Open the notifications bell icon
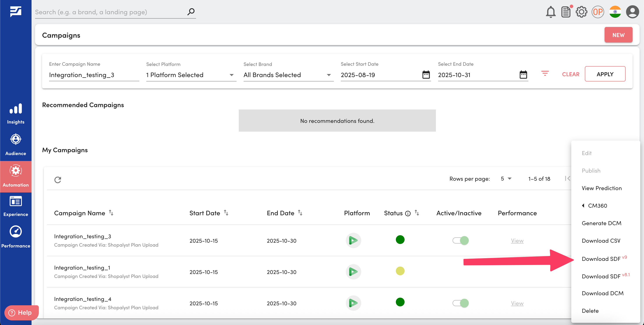This screenshot has height=325, width=644. pyautogui.click(x=550, y=12)
